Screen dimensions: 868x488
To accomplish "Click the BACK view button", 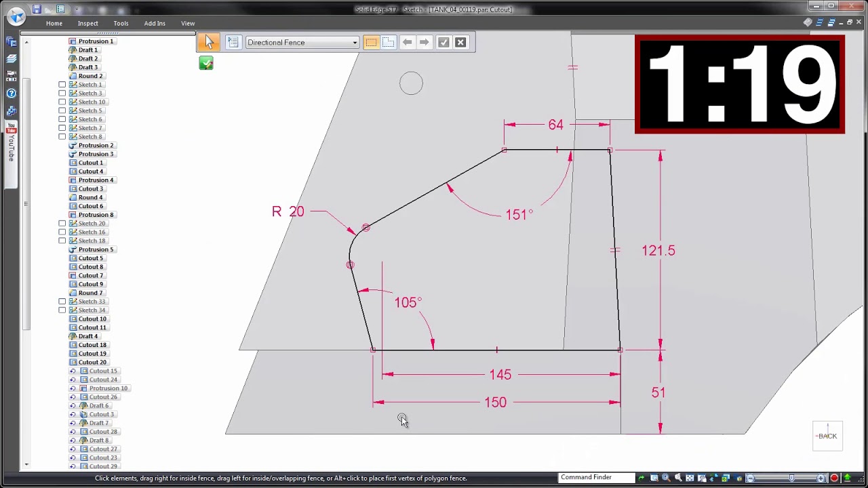I will (x=827, y=436).
